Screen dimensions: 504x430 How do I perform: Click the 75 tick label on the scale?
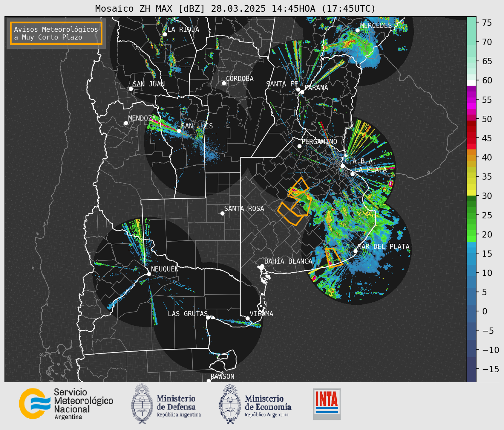tap(487, 23)
